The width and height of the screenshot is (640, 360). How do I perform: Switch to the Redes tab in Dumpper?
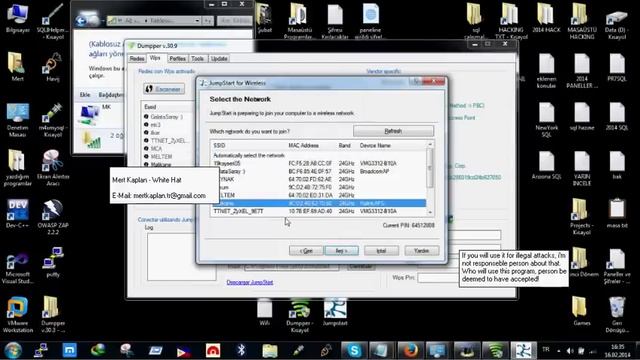point(137,59)
